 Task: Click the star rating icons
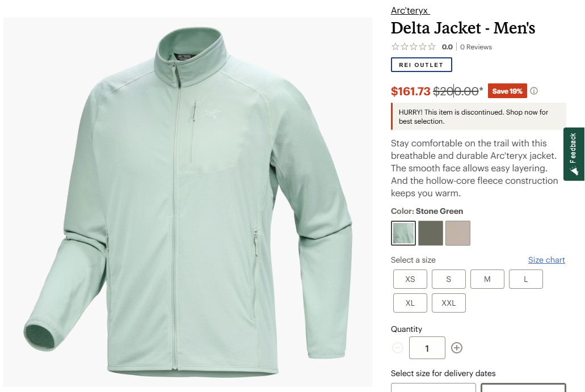(x=414, y=47)
